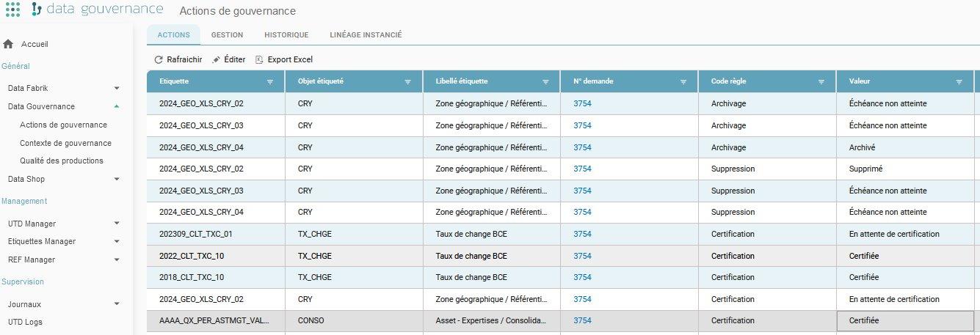
Task: Click Asset - Expertises / Consolida... label cell
Action: coord(493,320)
